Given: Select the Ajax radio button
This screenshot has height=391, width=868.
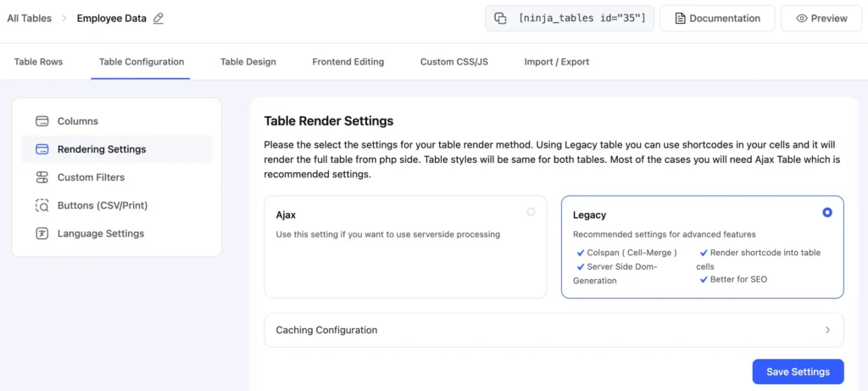Looking at the screenshot, I should click(x=531, y=211).
